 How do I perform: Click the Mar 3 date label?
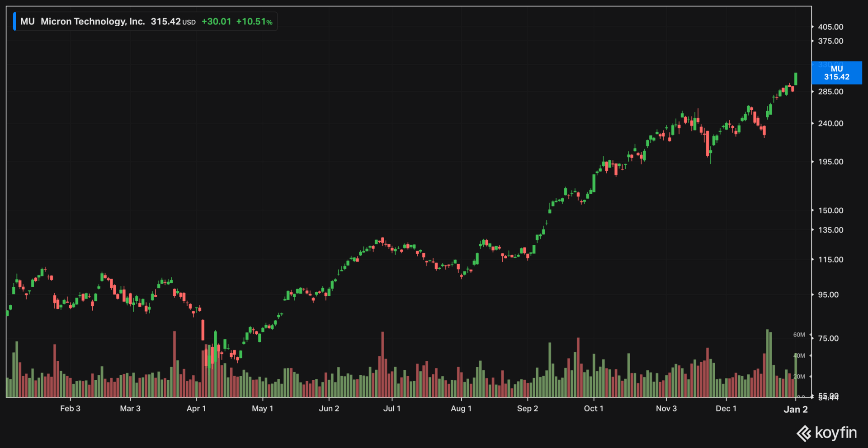[x=130, y=408]
